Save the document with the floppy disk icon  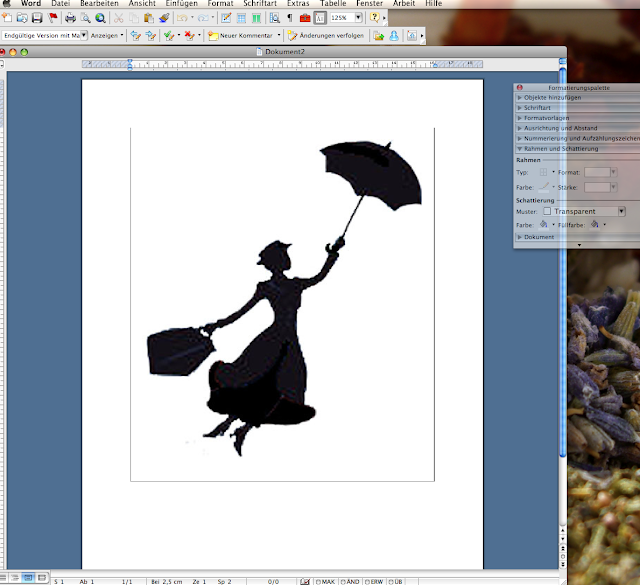coord(37,18)
